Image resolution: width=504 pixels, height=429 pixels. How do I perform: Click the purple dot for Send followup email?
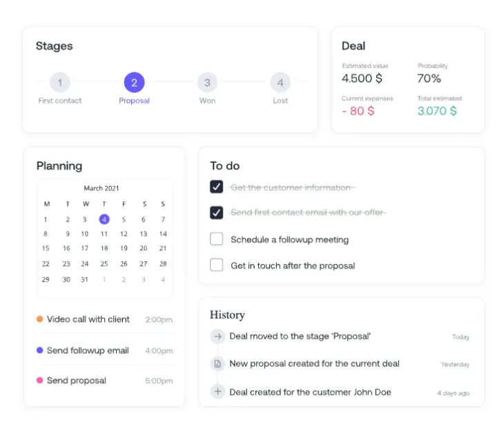pos(39,350)
